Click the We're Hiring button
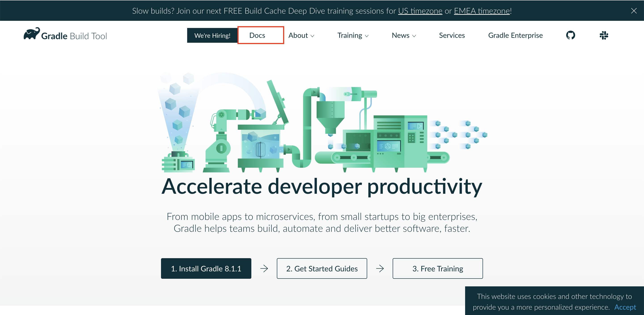This screenshot has width=644, height=315. click(x=212, y=36)
